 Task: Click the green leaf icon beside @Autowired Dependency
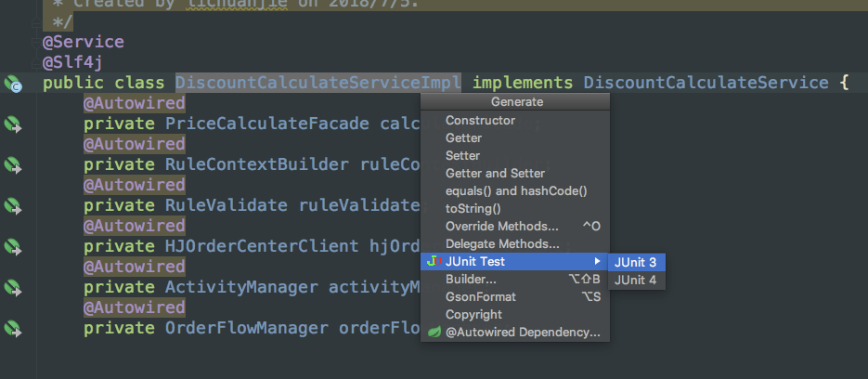pos(434,333)
